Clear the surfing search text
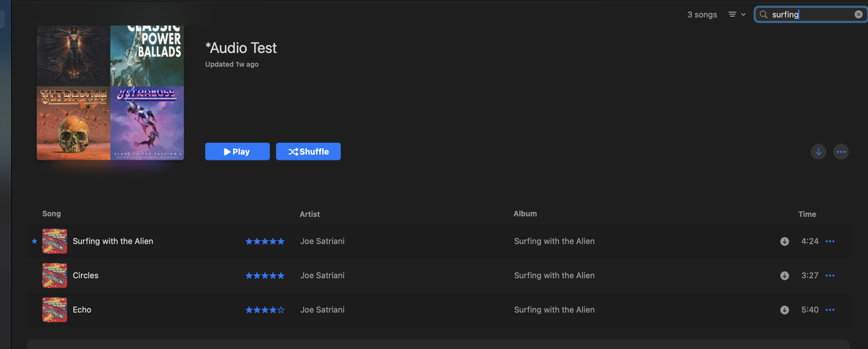Screen dimensions: 868x349 pos(858,14)
